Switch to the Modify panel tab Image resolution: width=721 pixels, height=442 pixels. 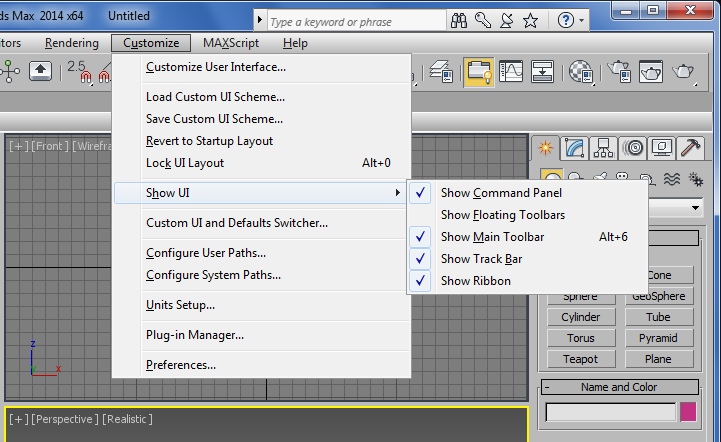click(574, 148)
